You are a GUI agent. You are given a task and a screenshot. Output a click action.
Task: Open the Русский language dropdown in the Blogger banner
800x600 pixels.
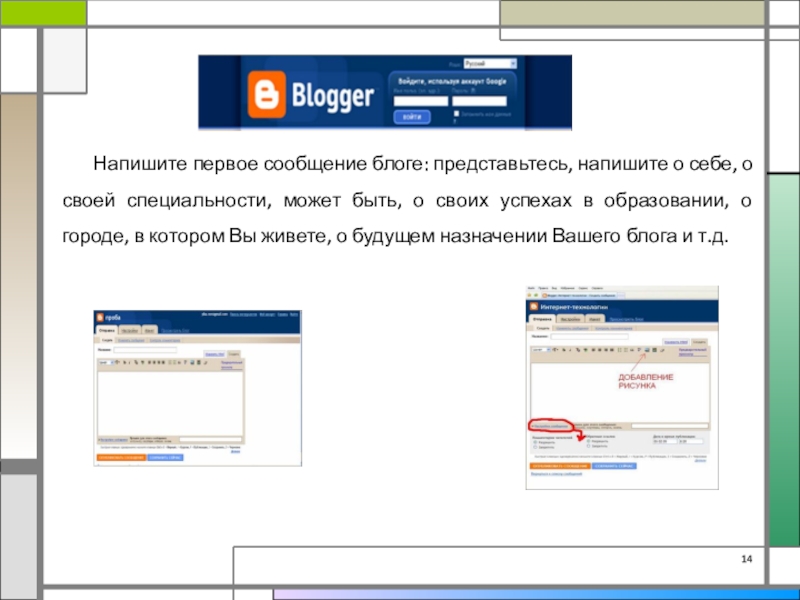490,63
